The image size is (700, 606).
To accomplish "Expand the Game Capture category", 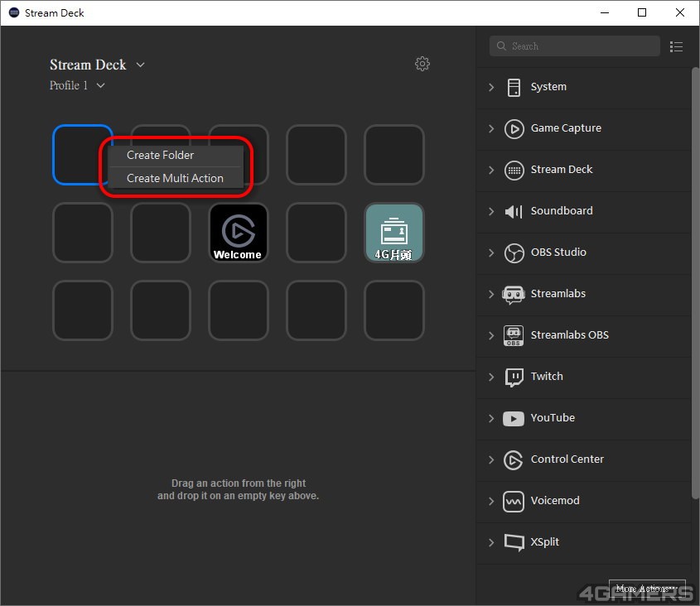I will (491, 129).
